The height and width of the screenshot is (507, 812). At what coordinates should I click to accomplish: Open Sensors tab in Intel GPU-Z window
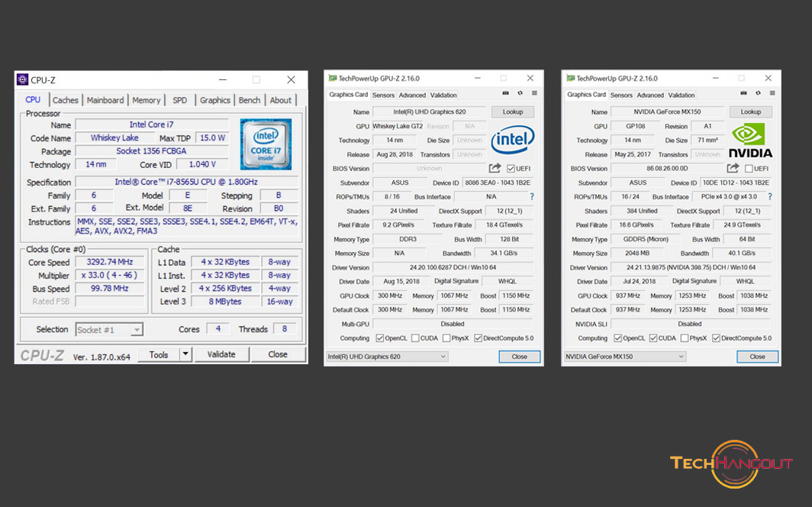click(x=383, y=95)
